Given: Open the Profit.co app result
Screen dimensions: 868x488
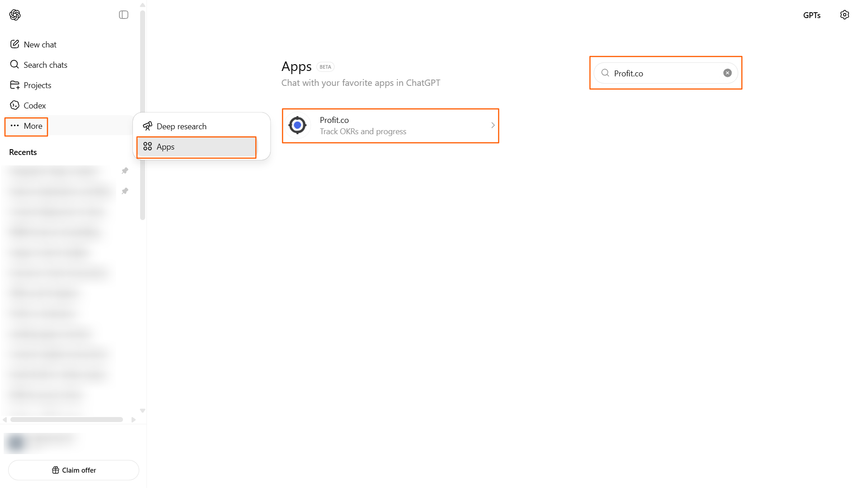Looking at the screenshot, I should [391, 126].
